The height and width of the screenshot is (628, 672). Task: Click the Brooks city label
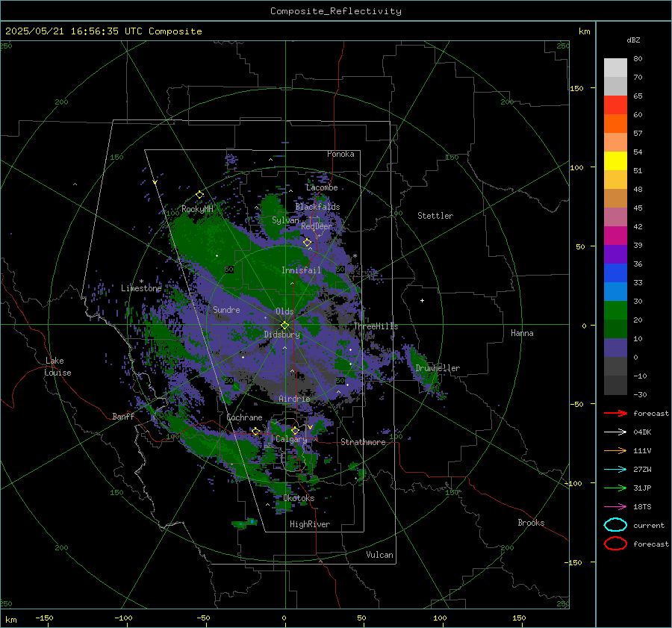click(531, 523)
